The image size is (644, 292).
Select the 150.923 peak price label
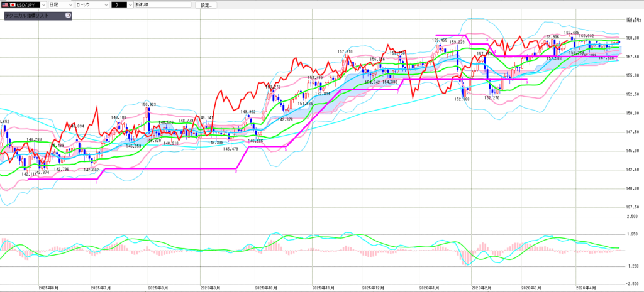[149, 104]
